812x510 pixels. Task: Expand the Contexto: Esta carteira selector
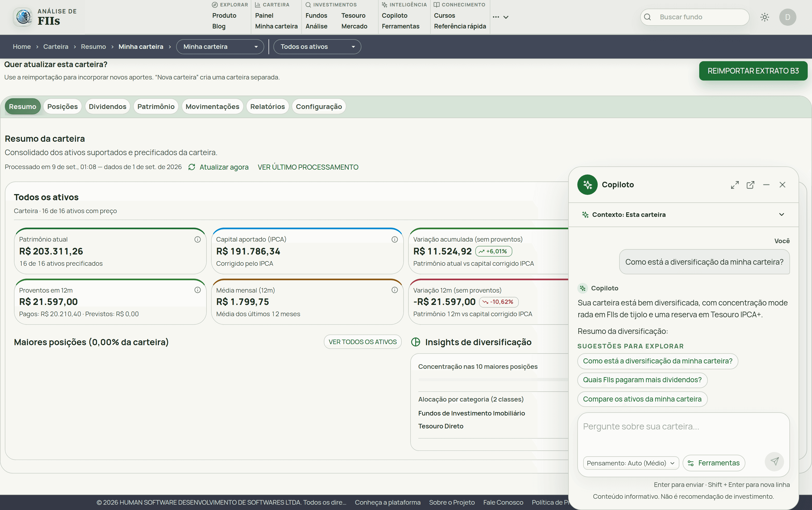[x=683, y=215]
